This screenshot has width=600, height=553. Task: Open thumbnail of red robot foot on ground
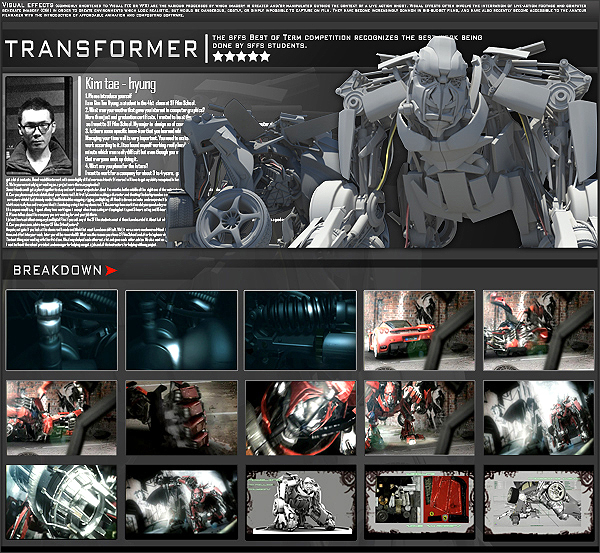click(181, 418)
